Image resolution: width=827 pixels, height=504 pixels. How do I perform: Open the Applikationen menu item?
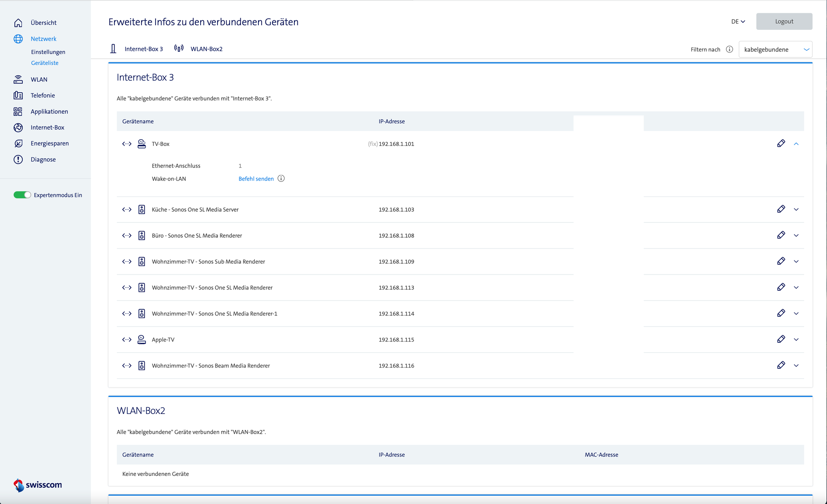(49, 112)
